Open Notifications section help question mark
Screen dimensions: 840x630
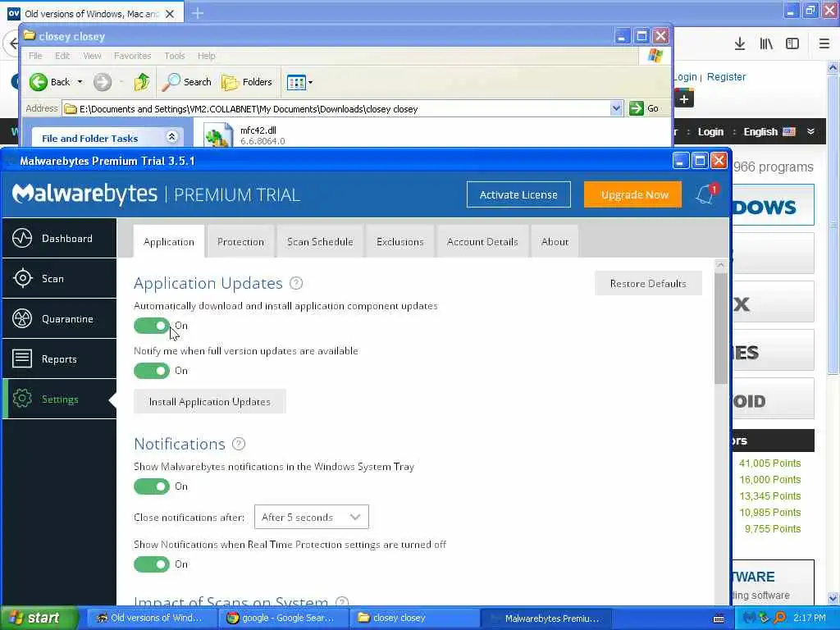click(239, 444)
